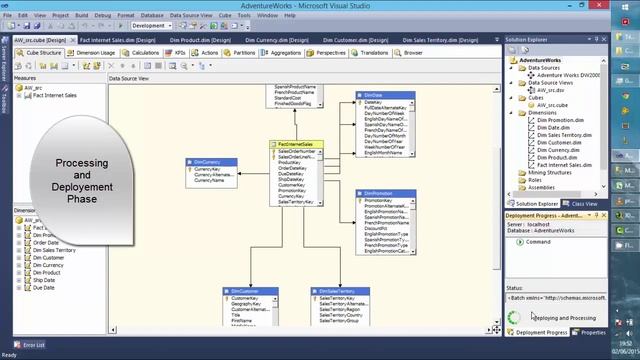The height and width of the screenshot is (360, 640).
Task: Select Dim Date.dim in Solution Explorer
Action: 553,128
